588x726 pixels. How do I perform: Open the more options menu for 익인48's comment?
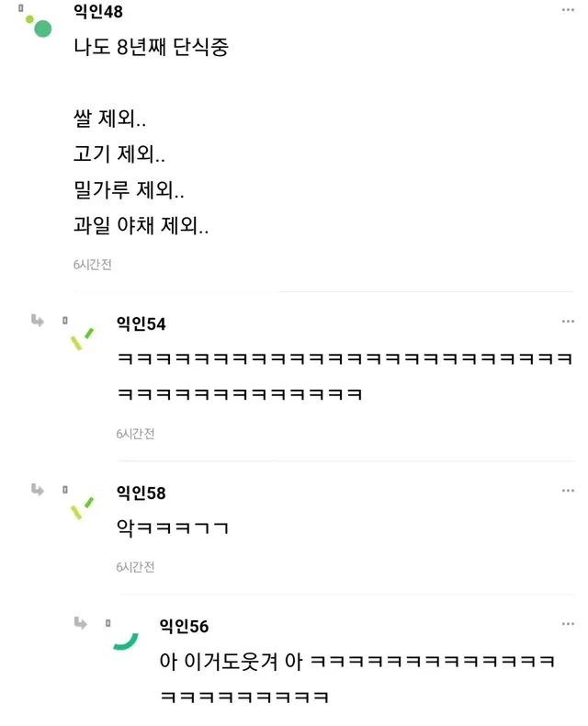coord(568,9)
